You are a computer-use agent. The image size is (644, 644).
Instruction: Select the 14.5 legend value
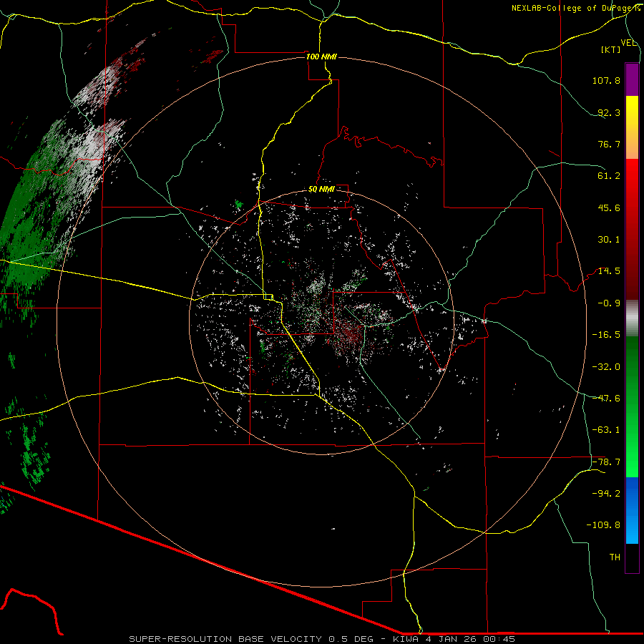point(609,271)
